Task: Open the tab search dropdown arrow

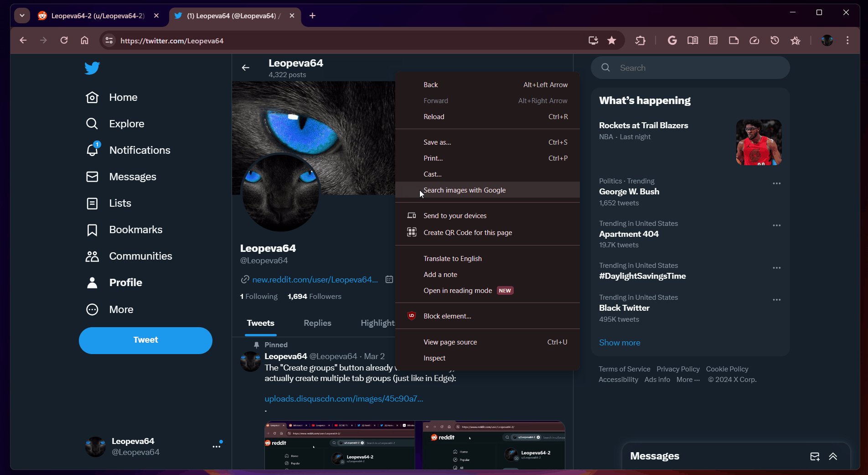Action: 22,16
